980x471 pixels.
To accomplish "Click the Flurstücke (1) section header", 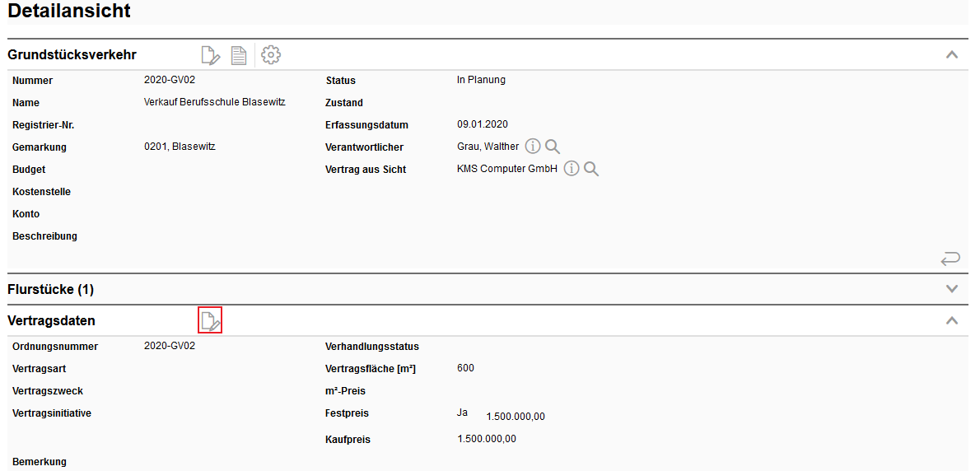I will coord(51,290).
